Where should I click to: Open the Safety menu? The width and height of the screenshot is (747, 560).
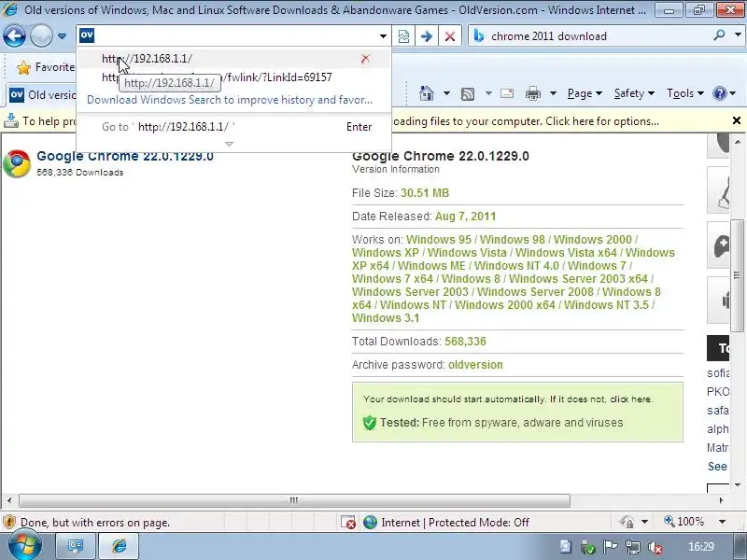[x=634, y=93]
